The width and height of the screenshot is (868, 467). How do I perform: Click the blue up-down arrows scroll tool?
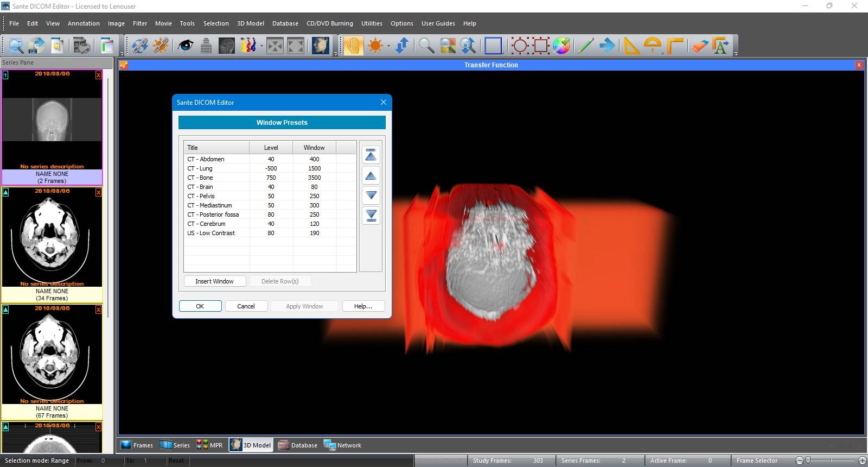pyautogui.click(x=402, y=46)
